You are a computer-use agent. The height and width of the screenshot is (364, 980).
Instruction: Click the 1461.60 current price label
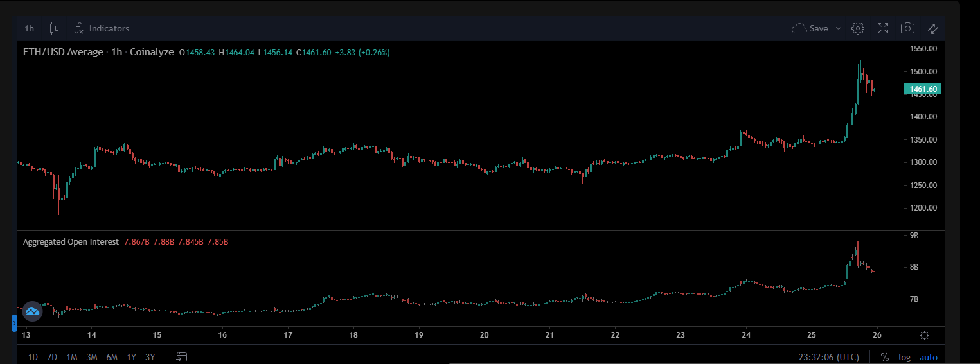pyautogui.click(x=923, y=89)
